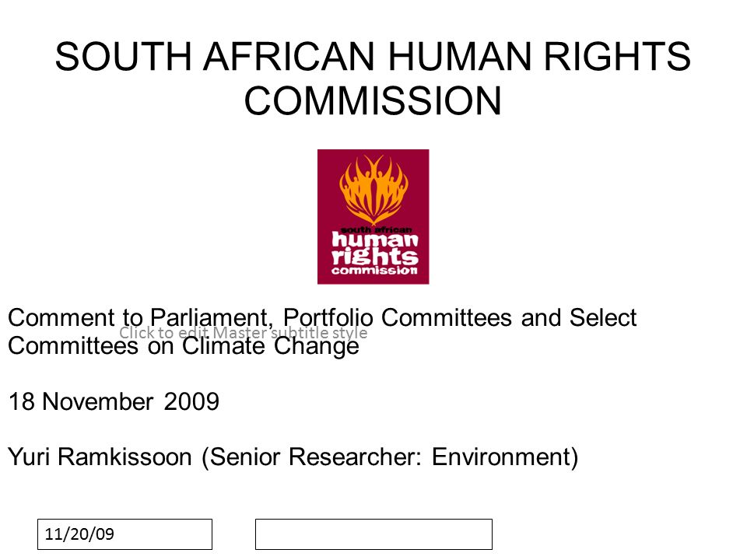This screenshot has height=560, width=747.
Task: Click the 'commission' word inside the logo
Action: click(x=374, y=271)
